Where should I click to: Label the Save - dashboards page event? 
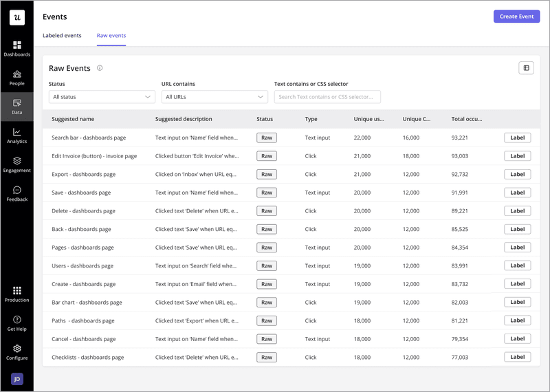[x=518, y=193]
